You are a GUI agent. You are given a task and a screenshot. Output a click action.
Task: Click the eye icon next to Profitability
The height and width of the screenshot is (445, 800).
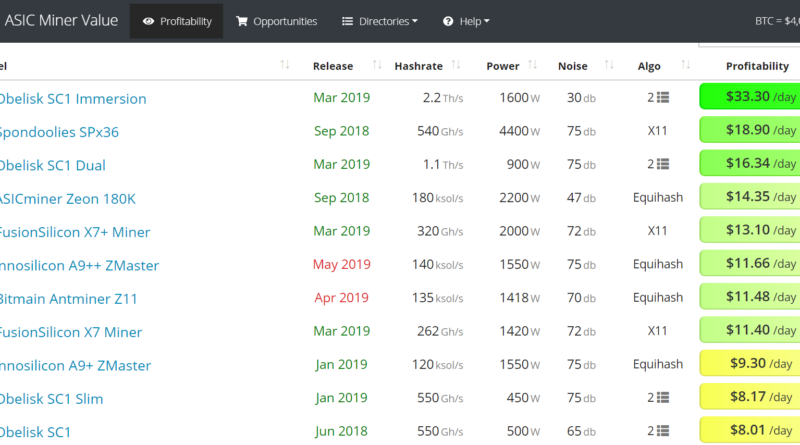pos(148,21)
